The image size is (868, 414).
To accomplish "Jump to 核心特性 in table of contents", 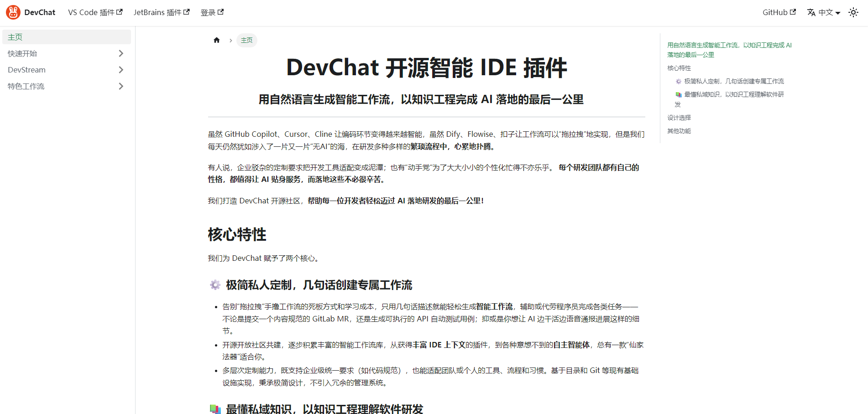I will (x=679, y=68).
